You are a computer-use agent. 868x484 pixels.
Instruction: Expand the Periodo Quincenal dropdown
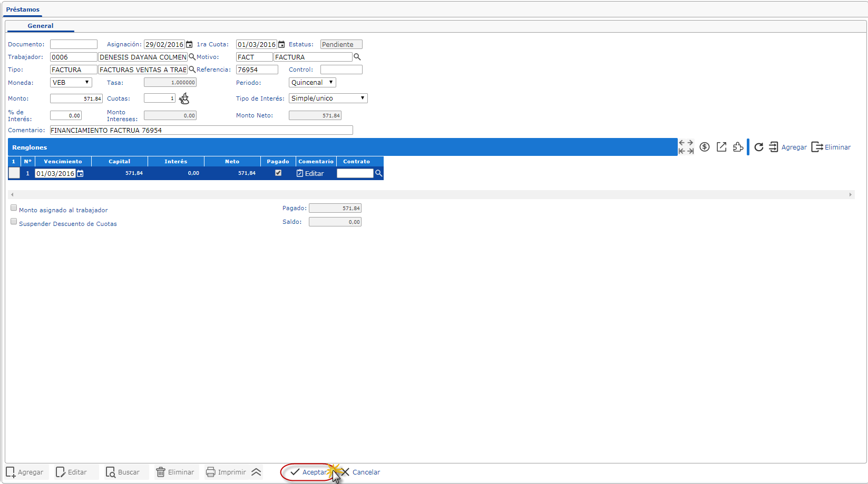(312, 83)
